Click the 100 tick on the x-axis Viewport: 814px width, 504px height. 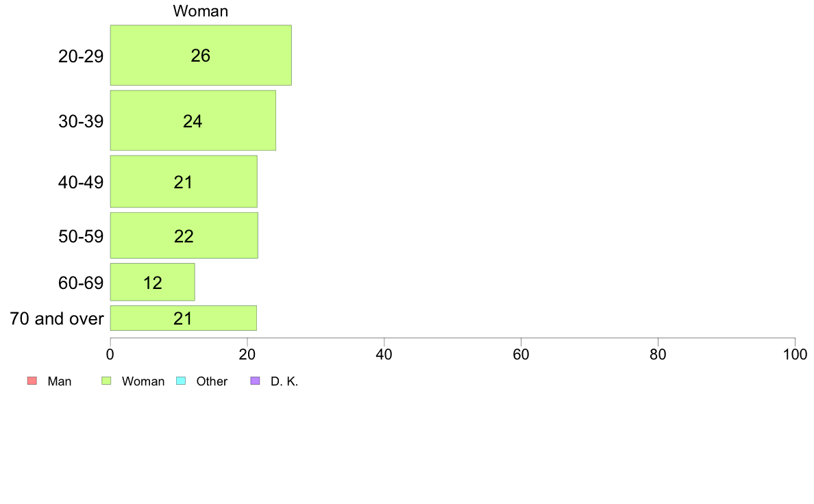coord(794,355)
